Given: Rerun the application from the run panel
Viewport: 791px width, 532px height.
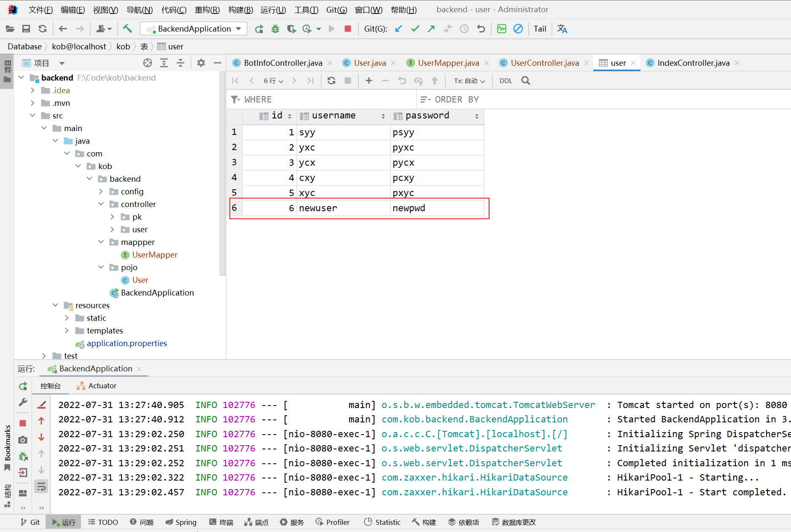Looking at the screenshot, I should coord(23,386).
